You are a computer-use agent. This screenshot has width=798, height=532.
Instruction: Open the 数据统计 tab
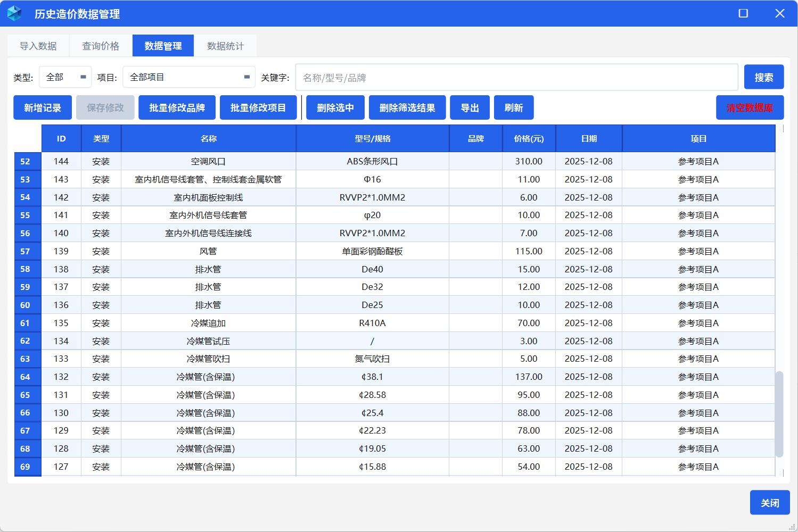coord(225,46)
